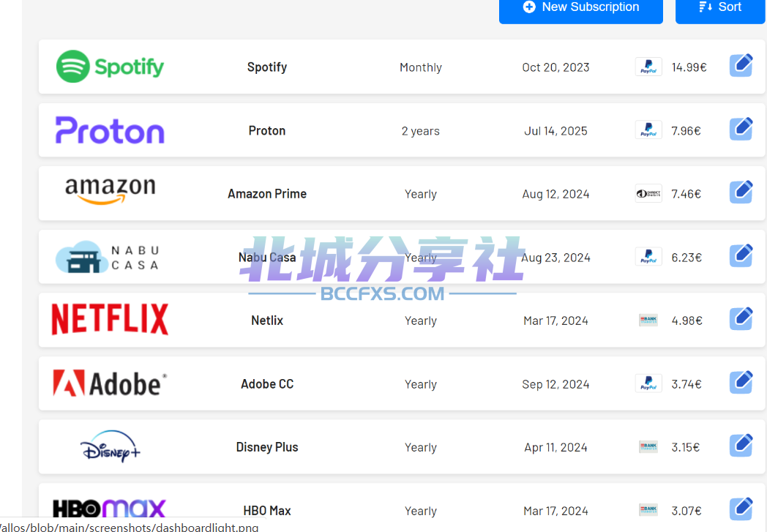Click the HBO Max logo
The height and width of the screenshot is (532, 767).
109,509
